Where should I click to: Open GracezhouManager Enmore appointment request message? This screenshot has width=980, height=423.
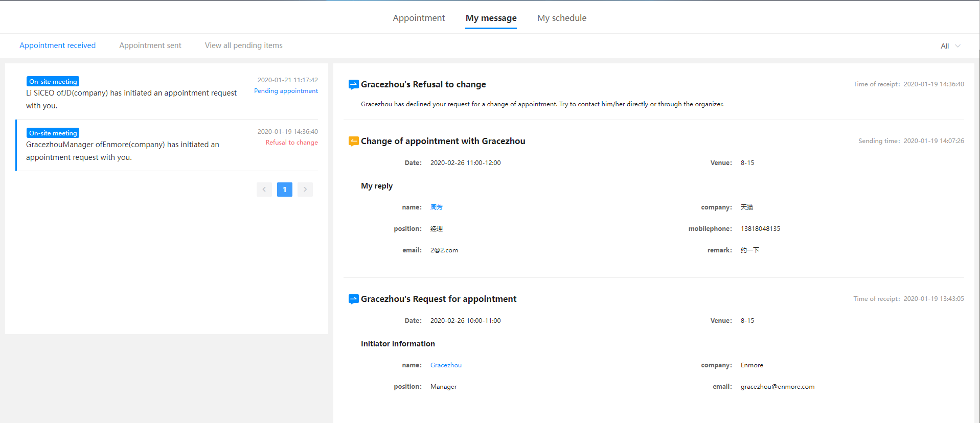[167, 145]
